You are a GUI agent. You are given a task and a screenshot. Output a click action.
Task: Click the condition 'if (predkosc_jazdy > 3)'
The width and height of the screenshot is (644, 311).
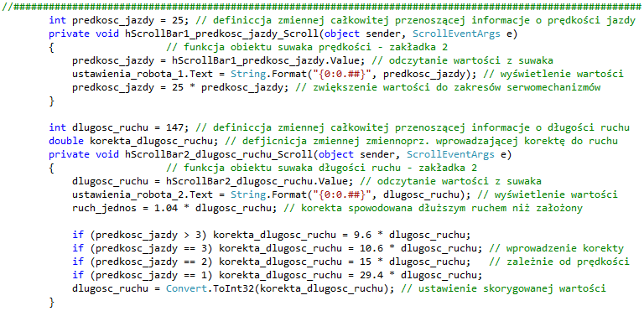click(140, 235)
